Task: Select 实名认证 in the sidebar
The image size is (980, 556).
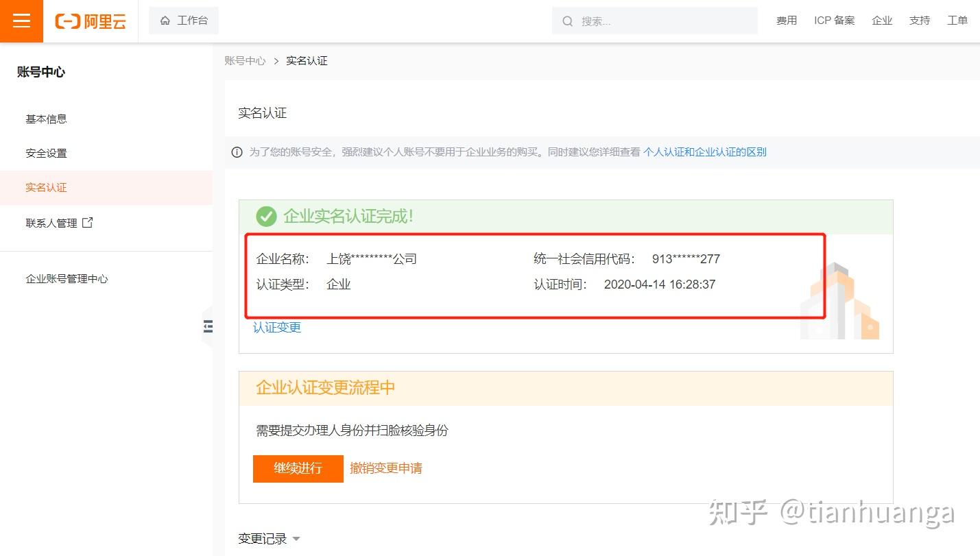Action: coord(46,187)
